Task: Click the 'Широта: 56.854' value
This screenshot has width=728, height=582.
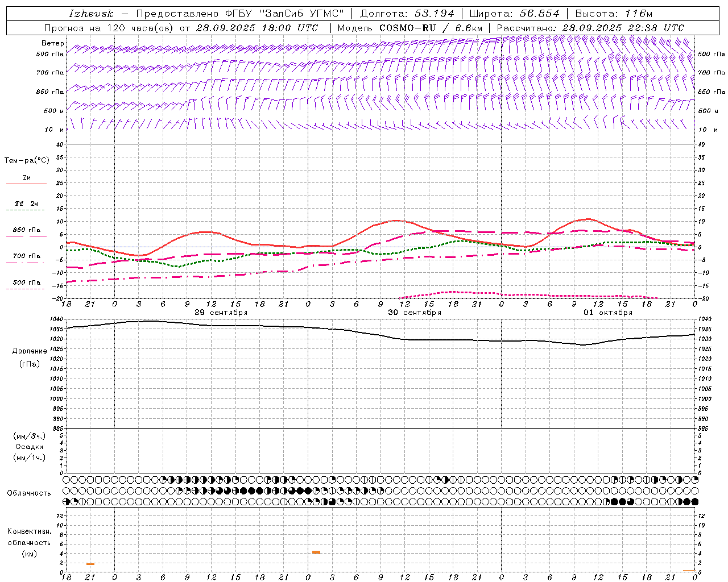Action: coord(514,14)
